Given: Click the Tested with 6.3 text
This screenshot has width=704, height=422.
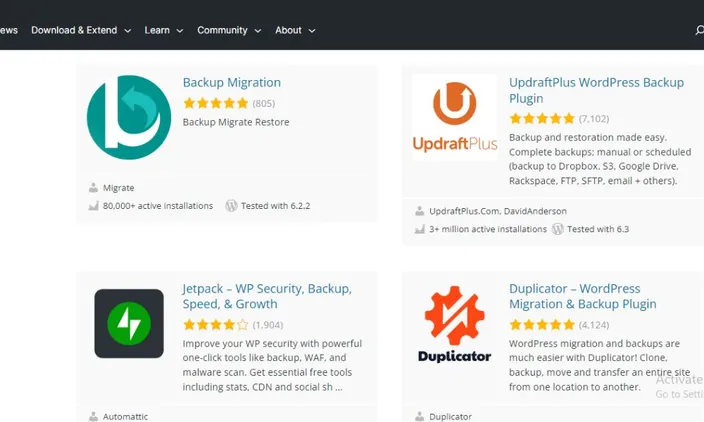Looking at the screenshot, I should pos(598,229).
